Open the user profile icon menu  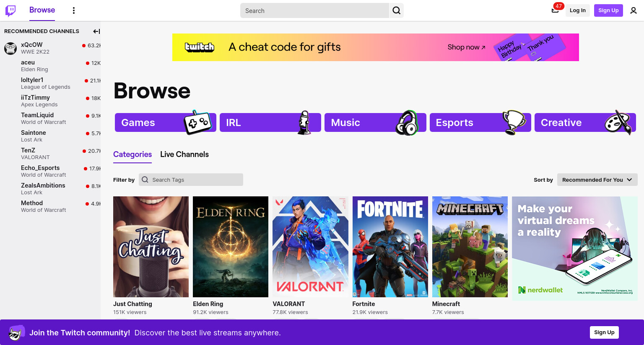(x=634, y=10)
